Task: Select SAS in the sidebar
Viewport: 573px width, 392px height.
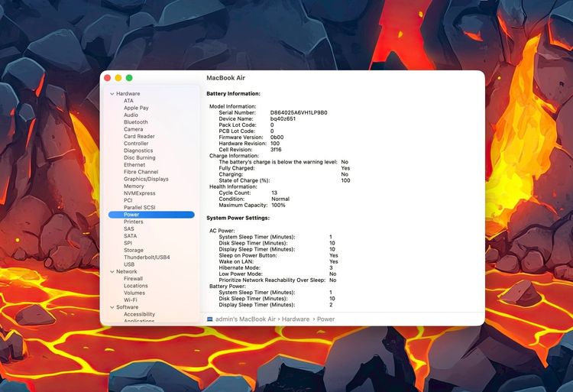Action: point(129,229)
